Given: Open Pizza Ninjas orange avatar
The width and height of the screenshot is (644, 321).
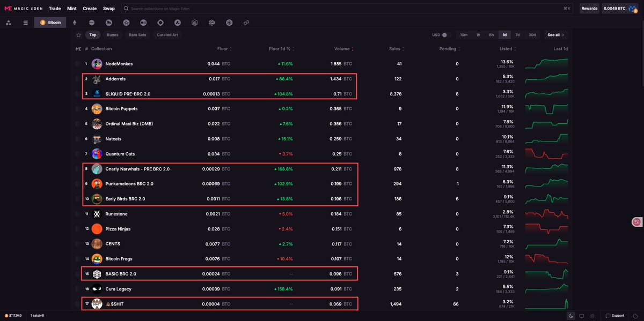Looking at the screenshot, I should pyautogui.click(x=97, y=229).
